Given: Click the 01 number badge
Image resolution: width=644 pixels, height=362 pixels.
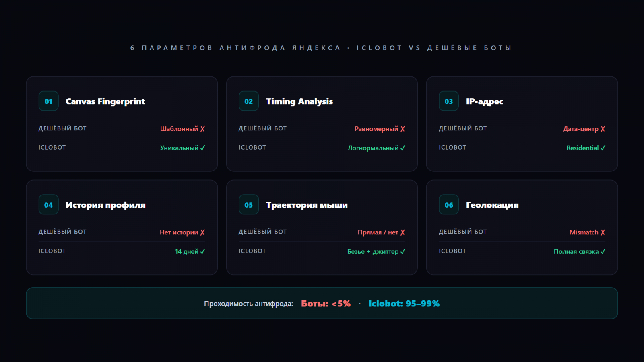Looking at the screenshot, I should [x=49, y=101].
